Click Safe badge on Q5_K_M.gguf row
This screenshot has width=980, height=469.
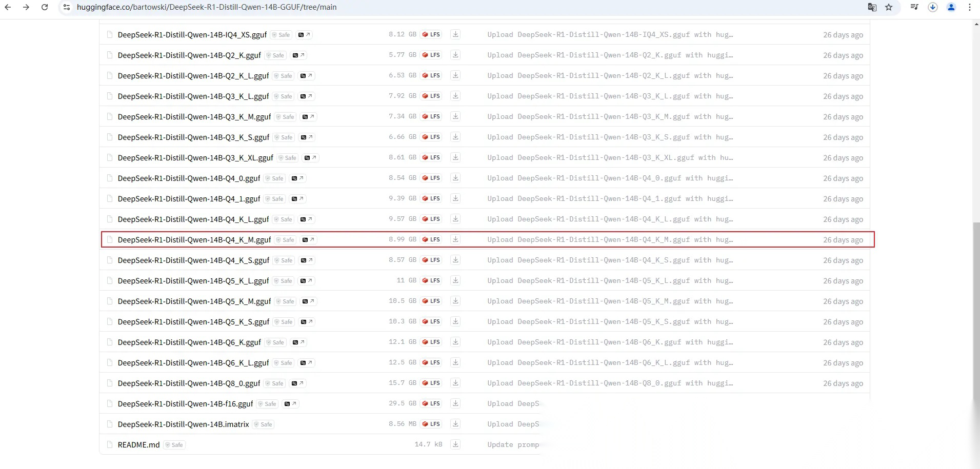(285, 301)
